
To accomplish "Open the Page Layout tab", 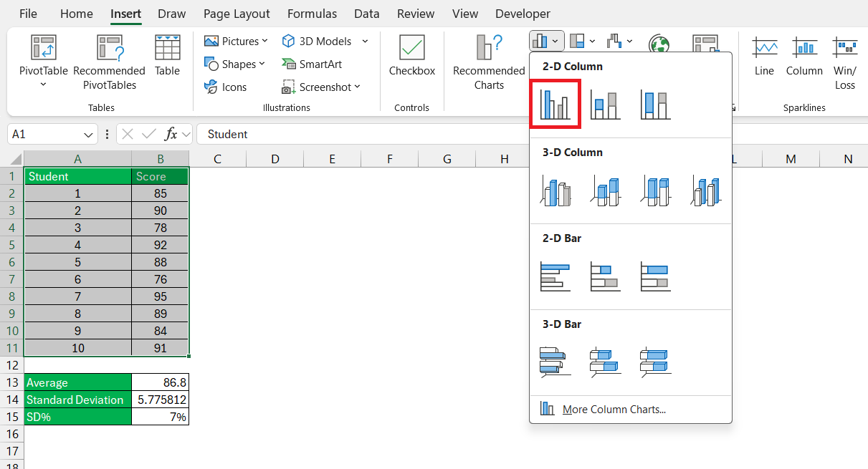I will [237, 14].
